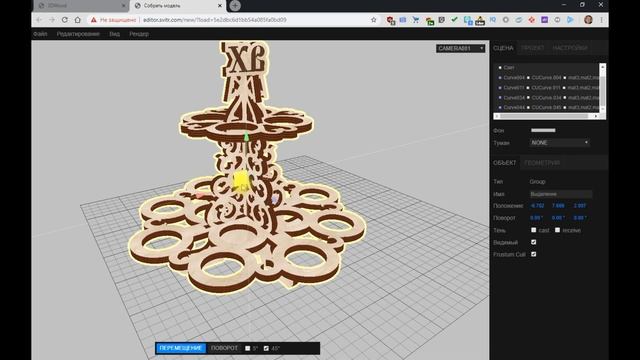The height and width of the screenshot is (360, 640).
Task: Toggle the 45° rotation snap checkbox
Action: (266, 348)
